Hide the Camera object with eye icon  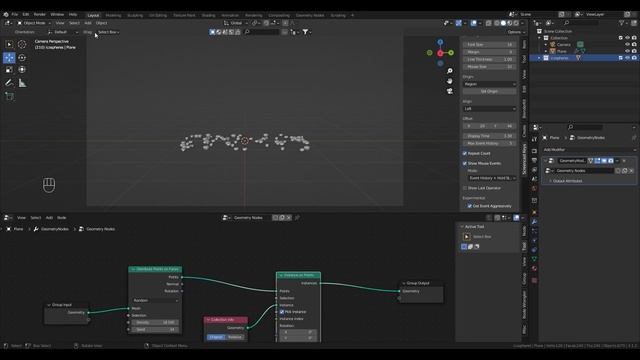click(x=627, y=44)
